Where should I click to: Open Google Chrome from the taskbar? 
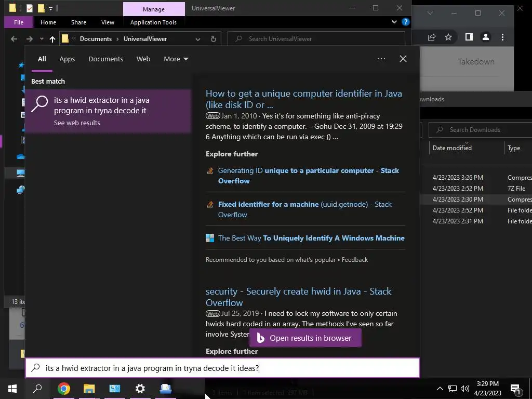click(x=63, y=388)
